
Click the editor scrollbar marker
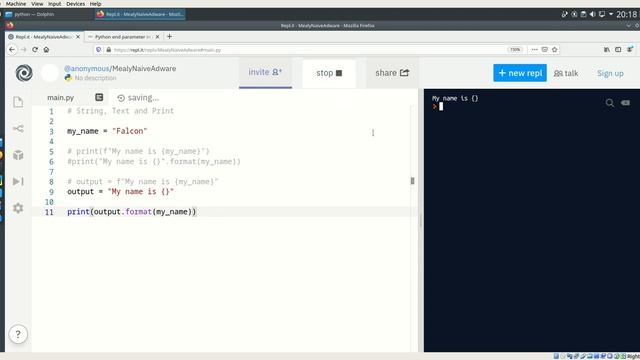pos(412,181)
